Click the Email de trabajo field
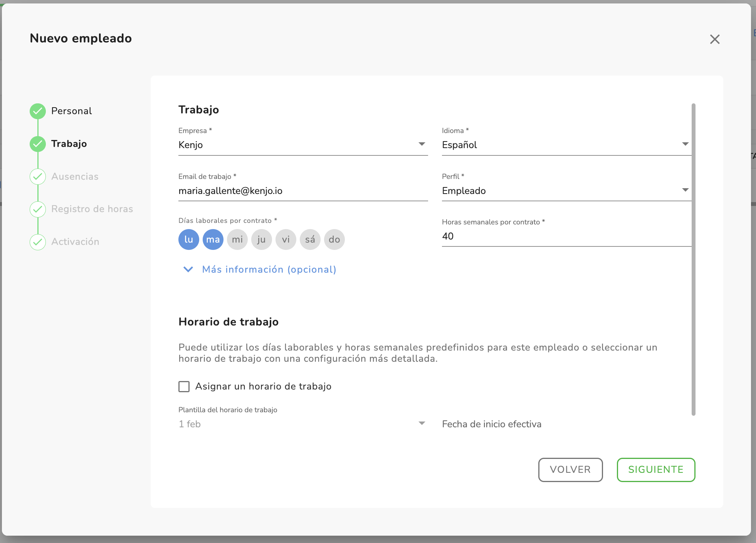The height and width of the screenshot is (543, 756). point(303,191)
